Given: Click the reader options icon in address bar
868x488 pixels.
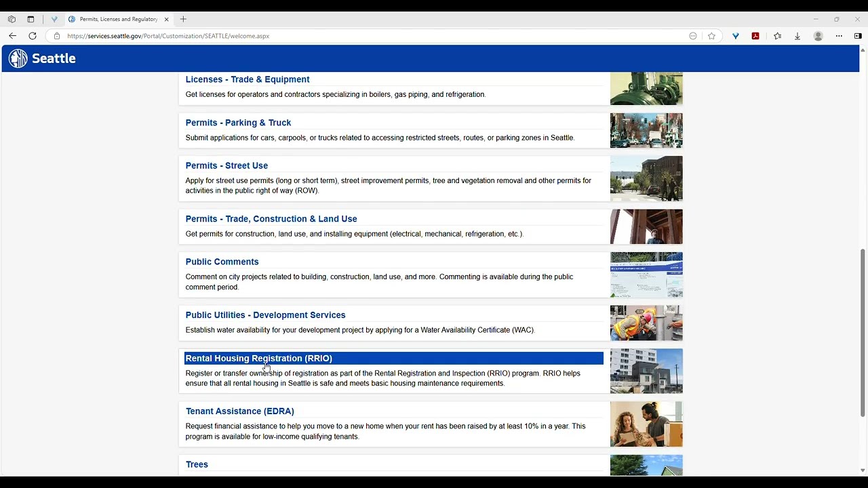Looking at the screenshot, I should pyautogui.click(x=693, y=36).
